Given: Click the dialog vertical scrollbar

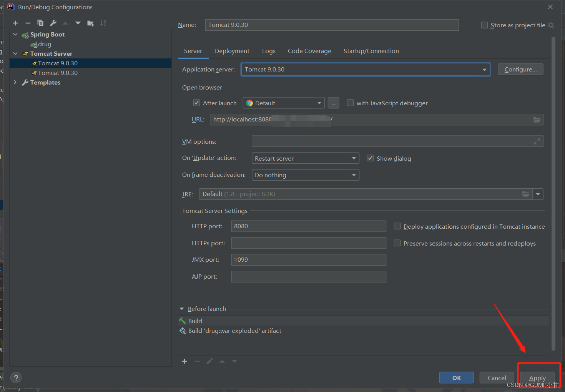Looking at the screenshot, I should (553, 194).
